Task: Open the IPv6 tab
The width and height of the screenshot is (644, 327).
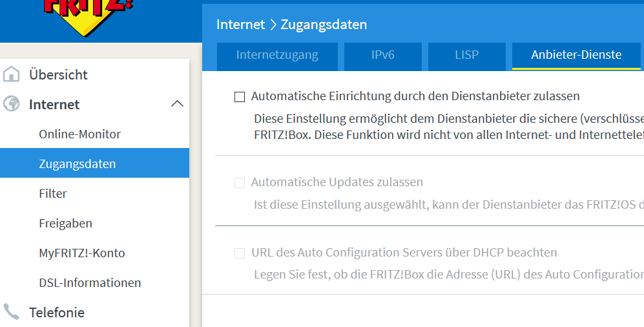Action: [382, 56]
